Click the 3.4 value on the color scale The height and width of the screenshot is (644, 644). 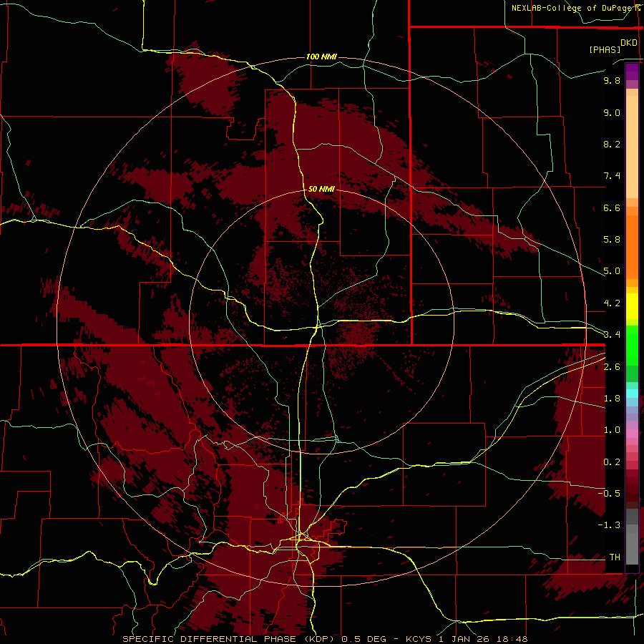tap(612, 335)
